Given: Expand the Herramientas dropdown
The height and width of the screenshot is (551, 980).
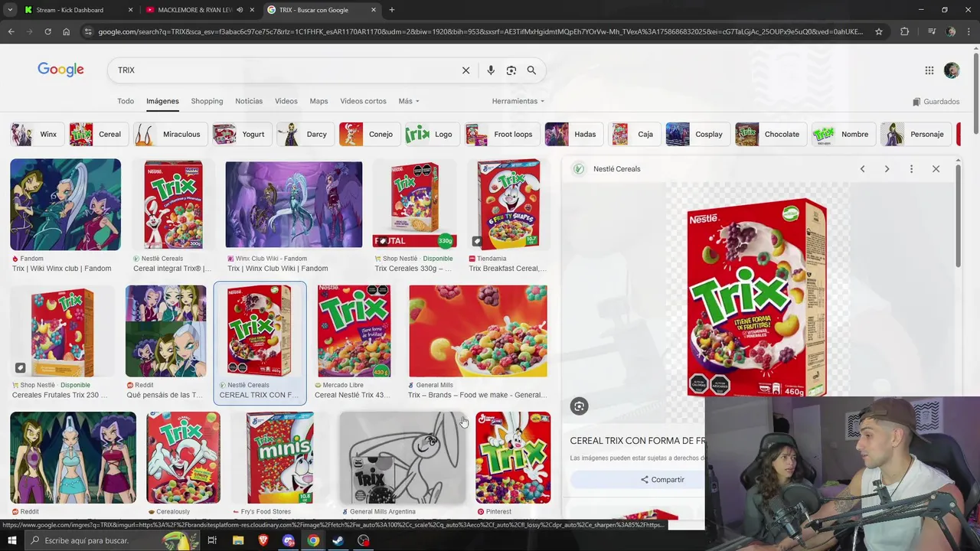Looking at the screenshot, I should 518,101.
